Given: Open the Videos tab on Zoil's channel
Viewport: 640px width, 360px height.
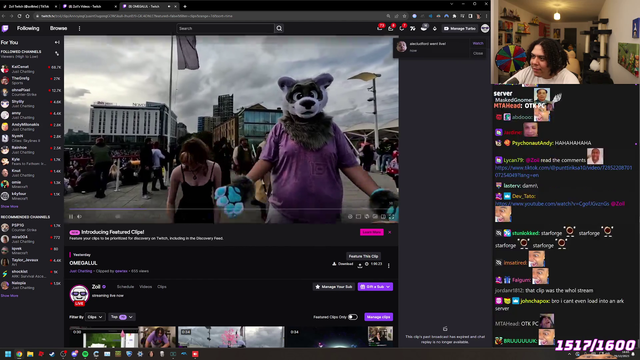Looking at the screenshot, I should click(x=146, y=287).
